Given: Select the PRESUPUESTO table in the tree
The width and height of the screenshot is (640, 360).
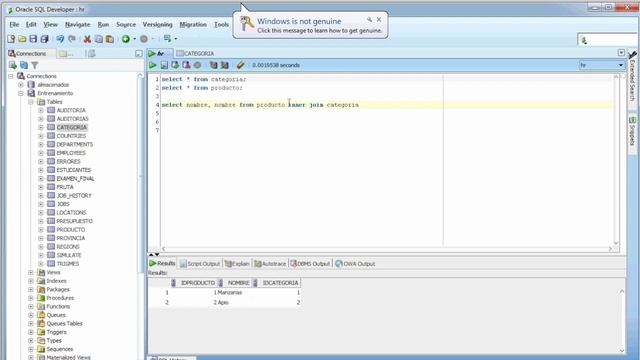Looking at the screenshot, I should tap(74, 221).
